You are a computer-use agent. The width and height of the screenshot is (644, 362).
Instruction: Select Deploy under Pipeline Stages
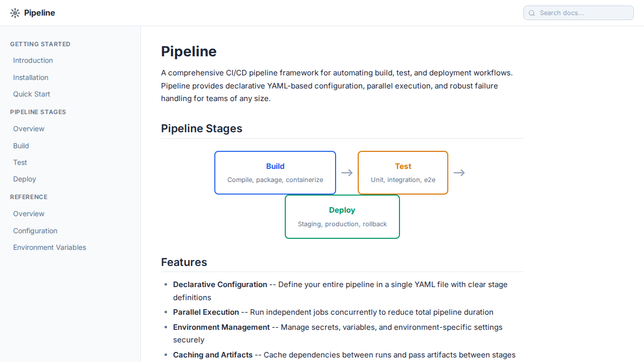point(24,179)
